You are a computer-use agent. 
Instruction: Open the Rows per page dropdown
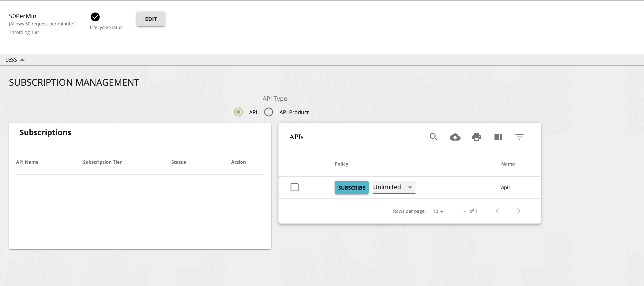tap(438, 211)
